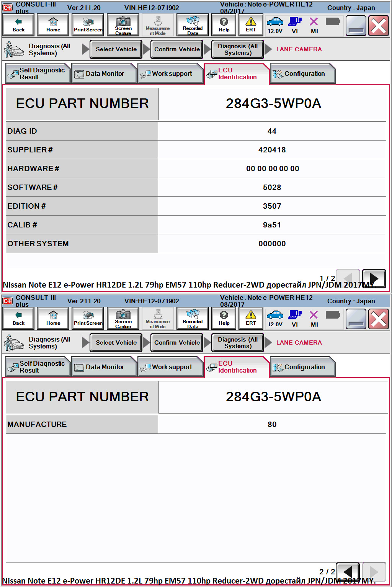The height and width of the screenshot is (587, 392).
Task: Click SOFTWARE # value 5028
Action: (272, 188)
